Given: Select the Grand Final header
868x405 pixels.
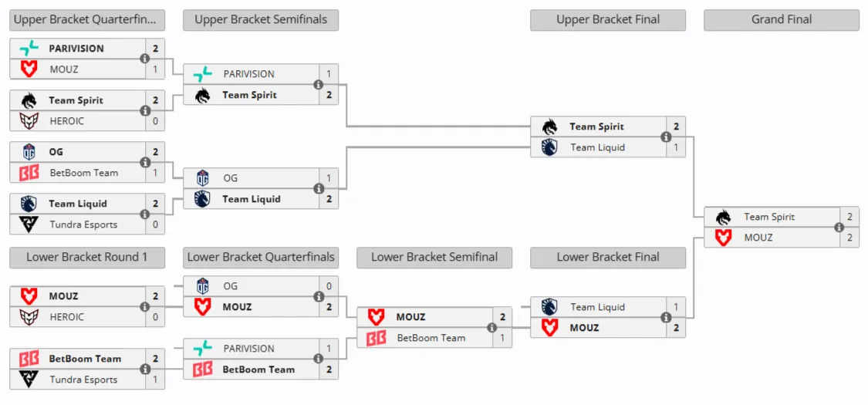Looking at the screenshot, I should tap(782, 20).
